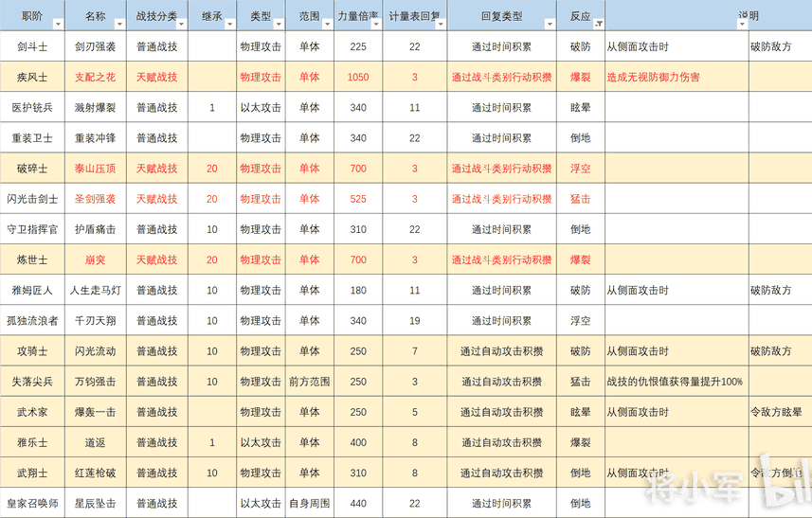The image size is (812, 518).
Task: Select the 医护铳兵 cell
Action: [32, 108]
